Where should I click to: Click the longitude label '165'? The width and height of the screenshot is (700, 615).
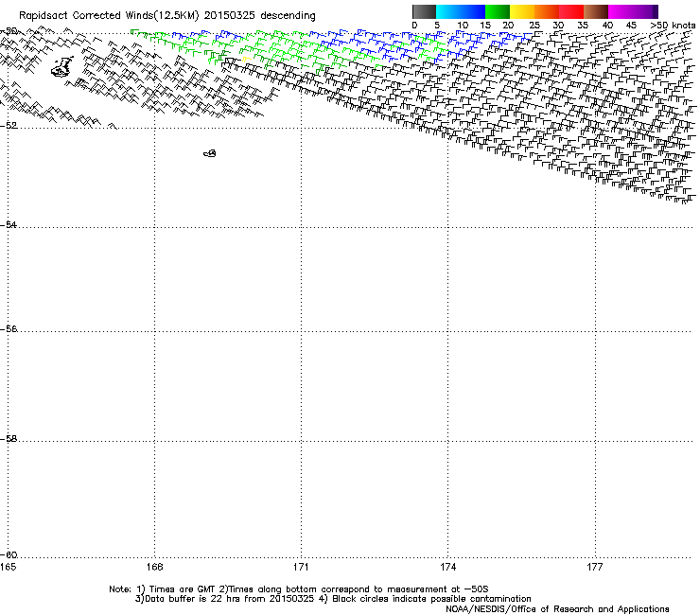[x=9, y=567]
